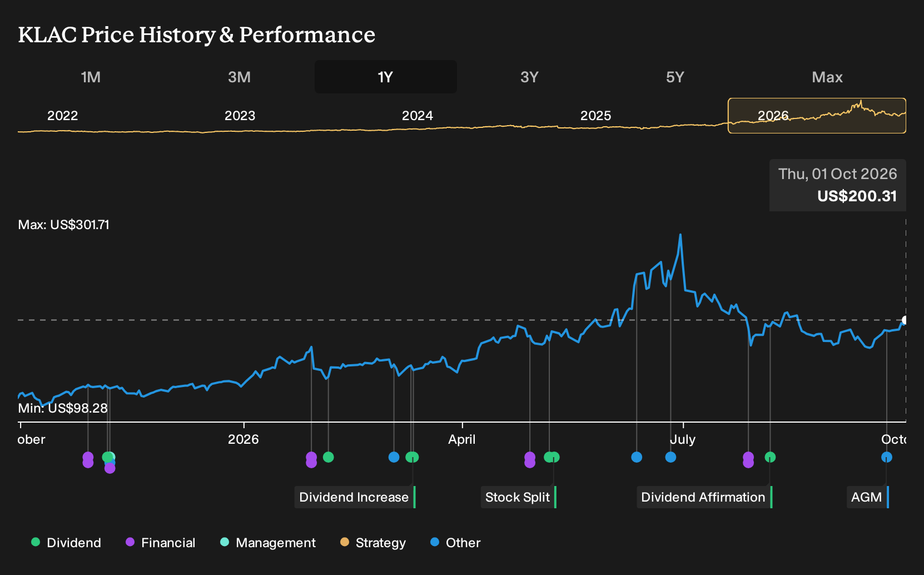The image size is (924, 575).
Task: Click the purple Financial marker just after July
Action: 748,460
